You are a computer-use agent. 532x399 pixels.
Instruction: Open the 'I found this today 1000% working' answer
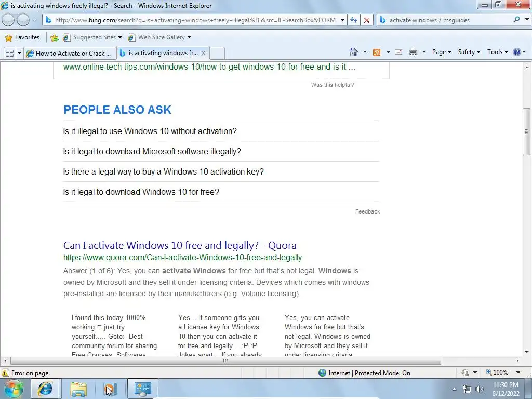(114, 336)
